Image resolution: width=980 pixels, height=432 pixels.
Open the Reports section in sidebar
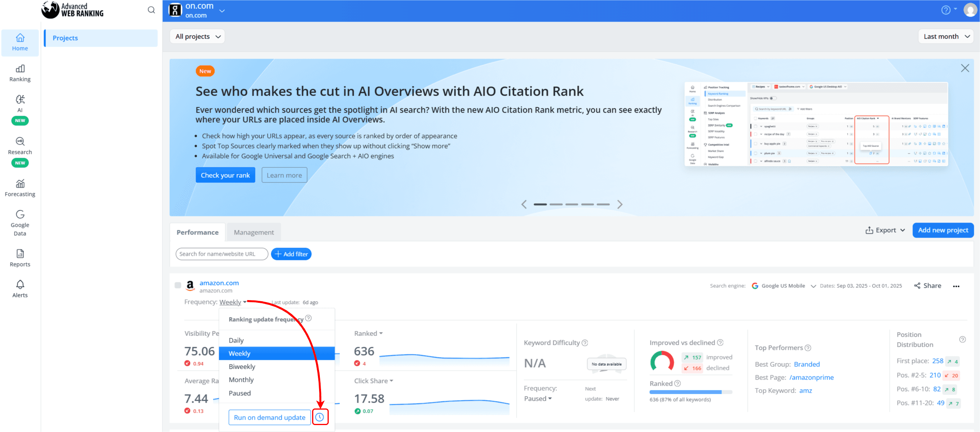[20, 258]
